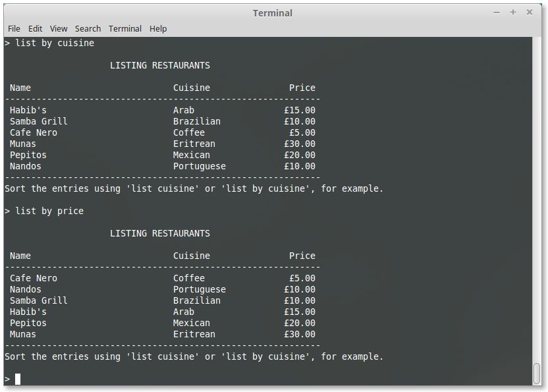This screenshot has width=548, height=392.
Task: Click Samba Grill in the cuisine-sorted list
Action: click(38, 121)
